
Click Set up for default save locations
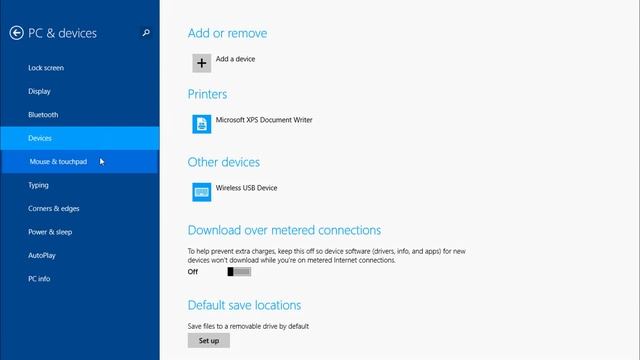[209, 340]
